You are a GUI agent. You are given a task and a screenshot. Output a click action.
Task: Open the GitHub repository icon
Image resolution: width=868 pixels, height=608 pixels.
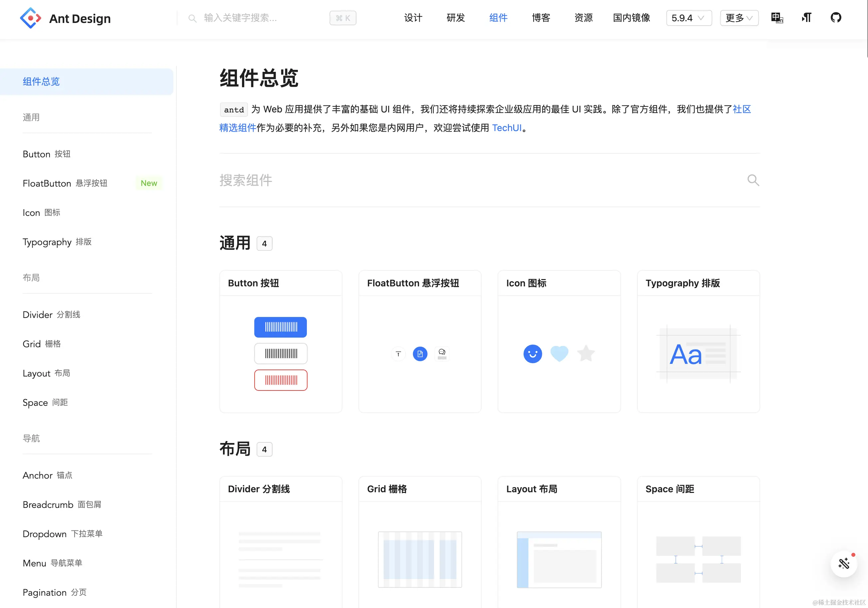click(x=835, y=18)
